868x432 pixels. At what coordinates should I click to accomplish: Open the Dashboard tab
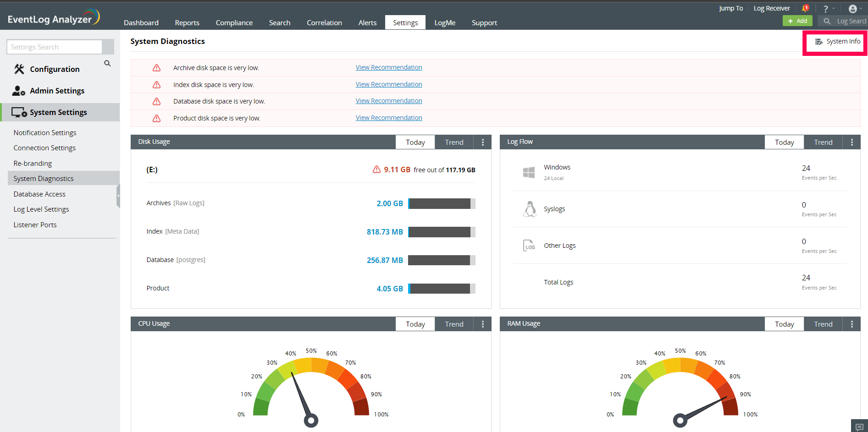(141, 23)
